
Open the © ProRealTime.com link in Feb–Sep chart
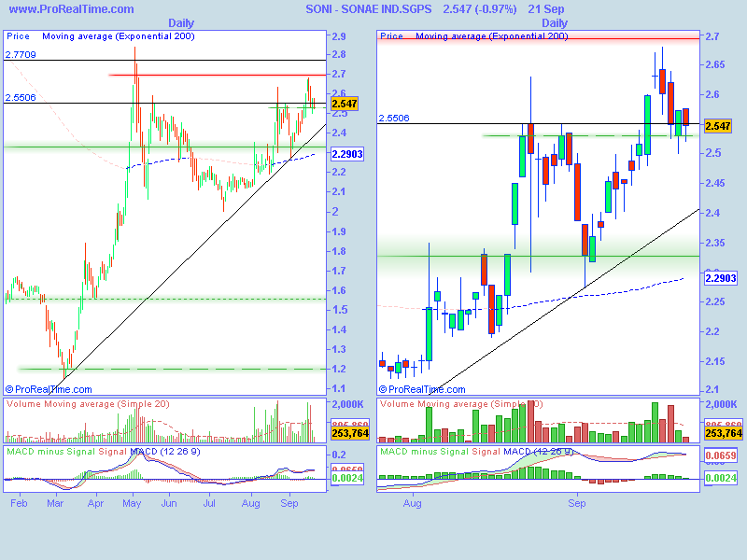click(x=49, y=389)
